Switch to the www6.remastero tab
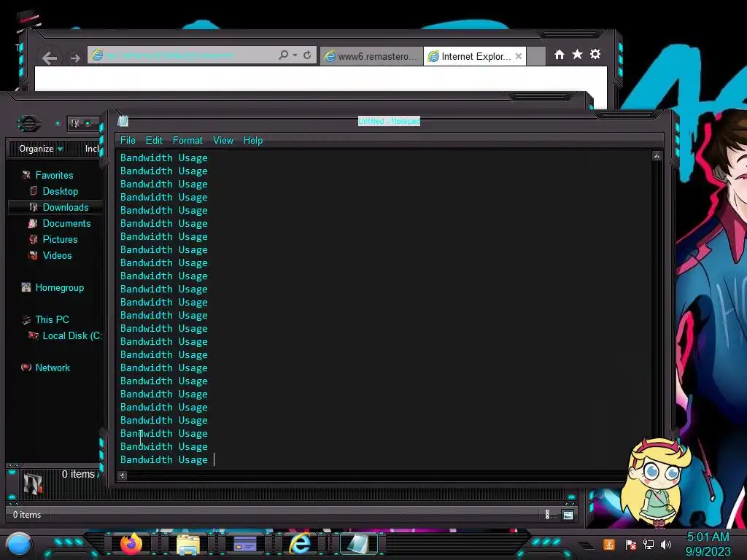The height and width of the screenshot is (560, 747). click(371, 56)
